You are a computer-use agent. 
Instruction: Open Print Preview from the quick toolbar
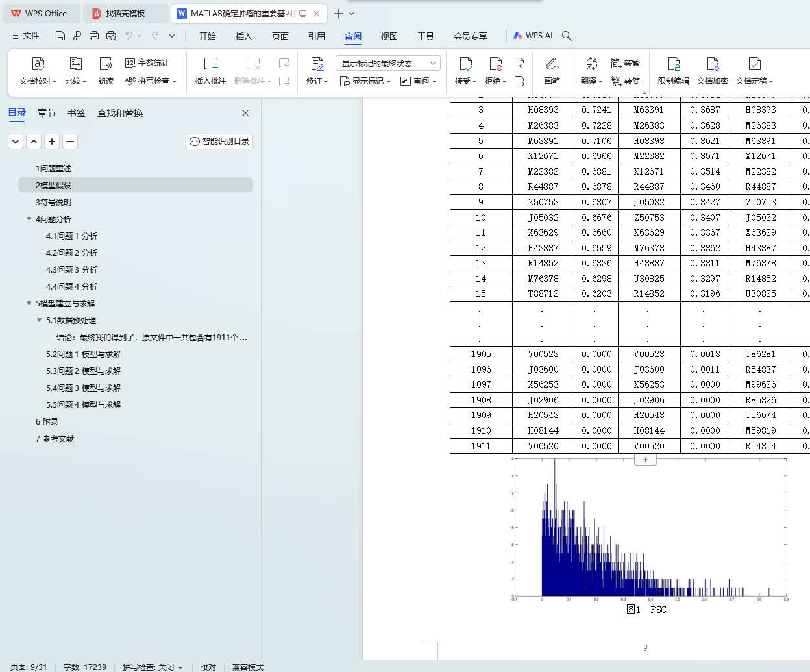click(x=111, y=36)
